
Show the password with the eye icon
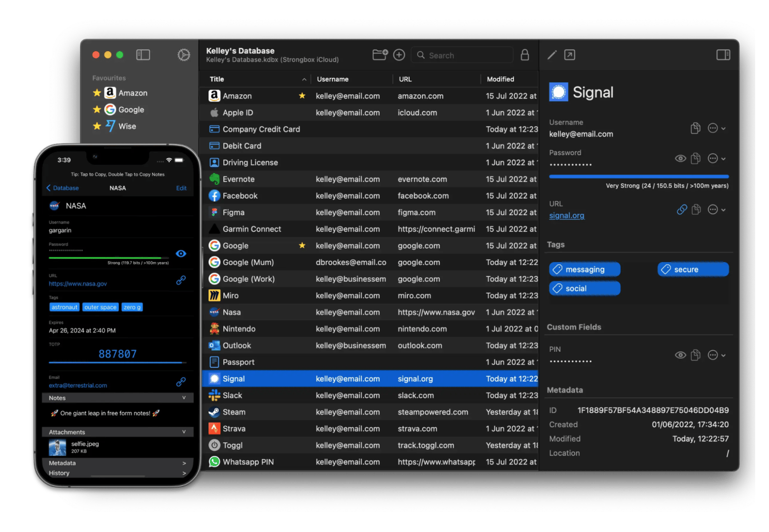[x=680, y=158]
